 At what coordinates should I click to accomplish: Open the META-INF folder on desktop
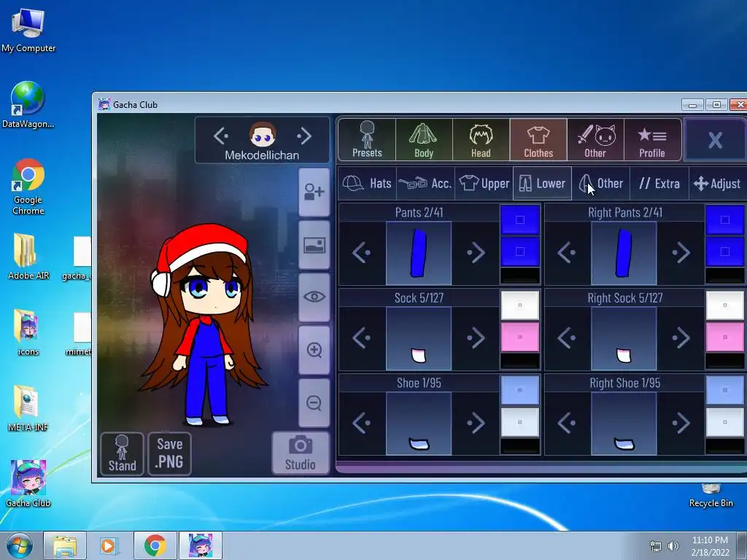28,408
